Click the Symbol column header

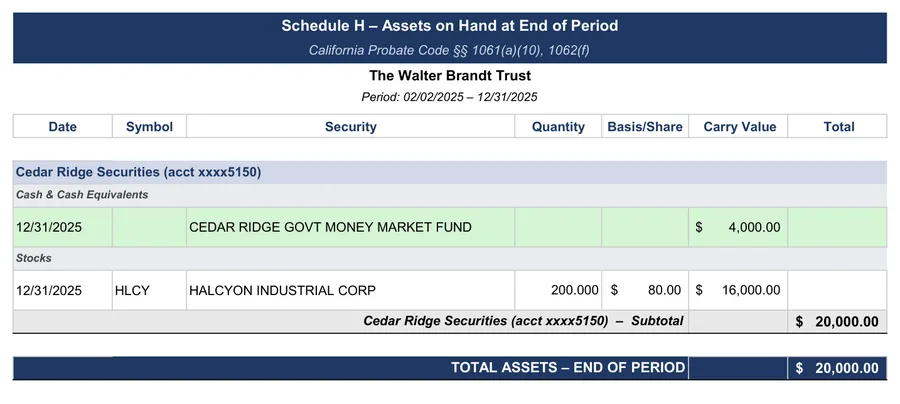(149, 126)
